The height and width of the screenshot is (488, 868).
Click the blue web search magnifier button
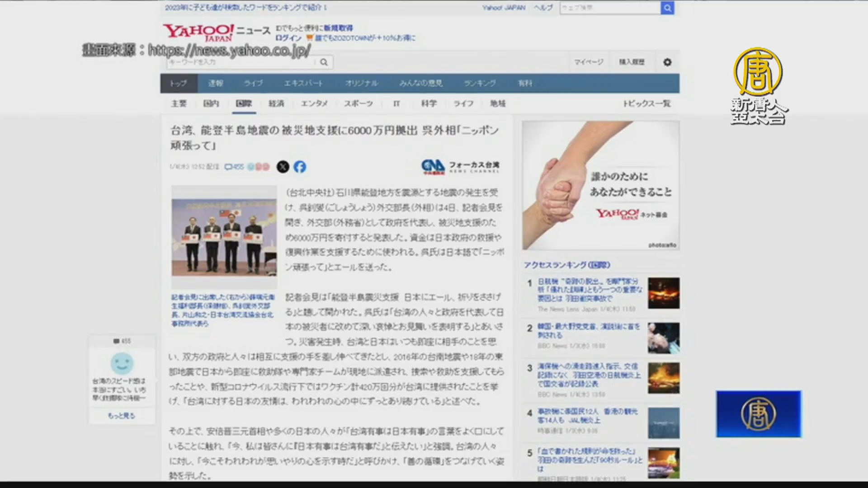(667, 8)
